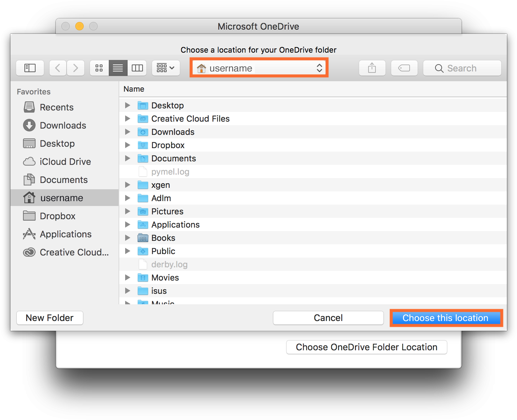Screen dimensions: 517x420
Task: Open the item grouping dropdown
Action: pyautogui.click(x=166, y=68)
